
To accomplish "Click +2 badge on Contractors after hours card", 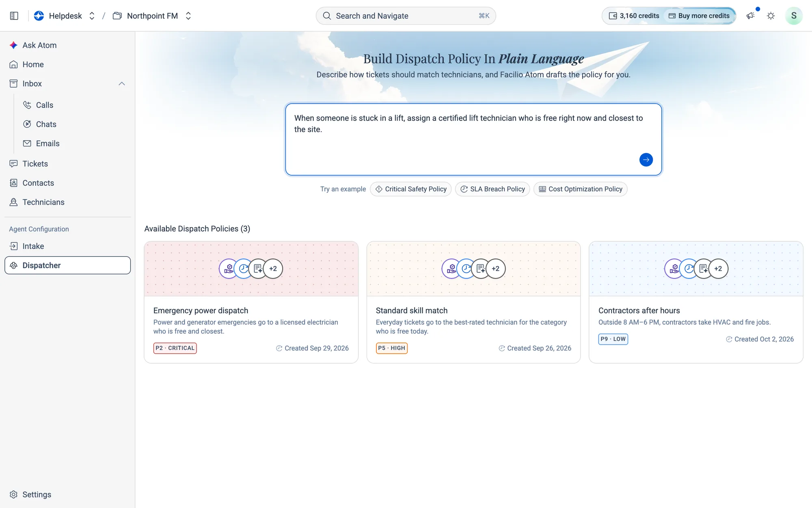I will coord(718,269).
